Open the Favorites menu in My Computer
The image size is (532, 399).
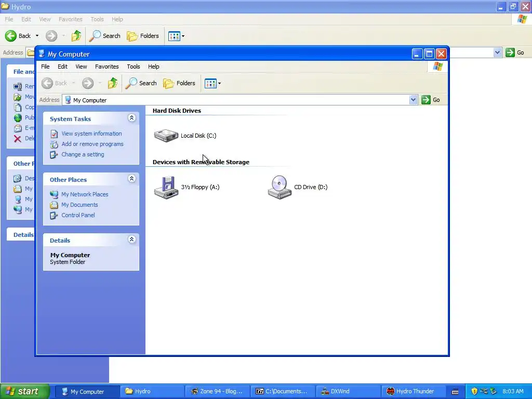[107, 66]
